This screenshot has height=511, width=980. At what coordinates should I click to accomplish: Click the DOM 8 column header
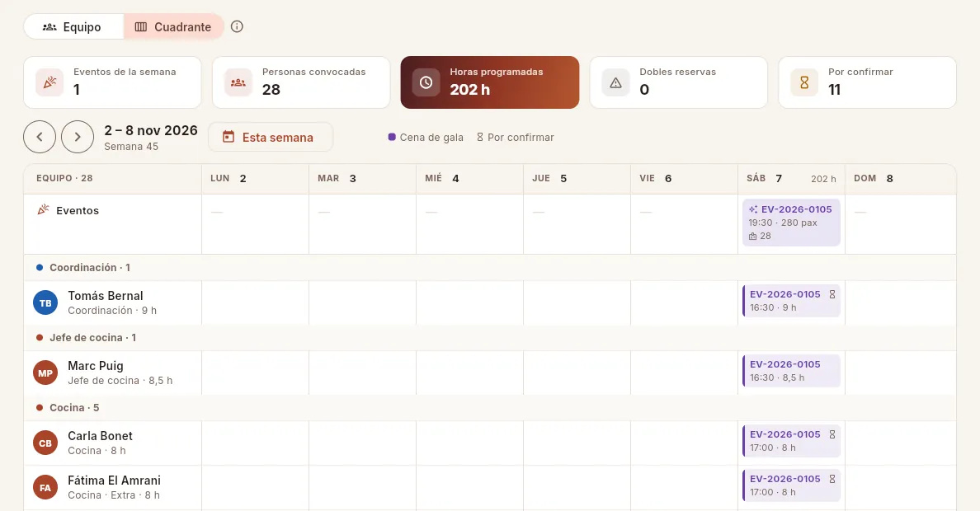tap(901, 179)
